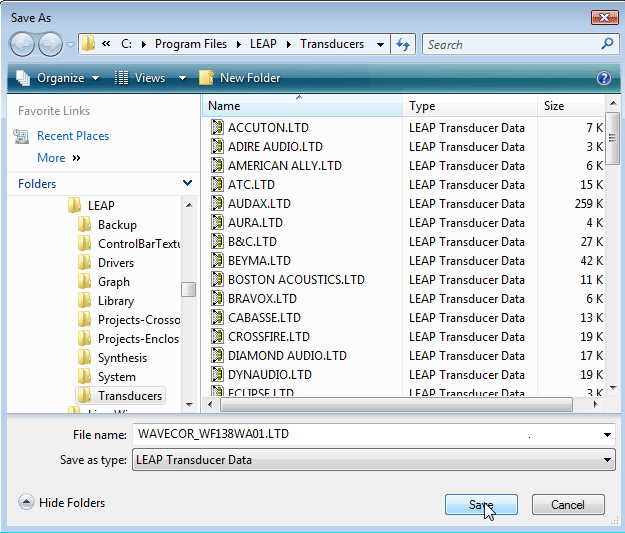Select the Transducers folder in tree
This screenshot has height=533, width=625.
pyautogui.click(x=120, y=395)
